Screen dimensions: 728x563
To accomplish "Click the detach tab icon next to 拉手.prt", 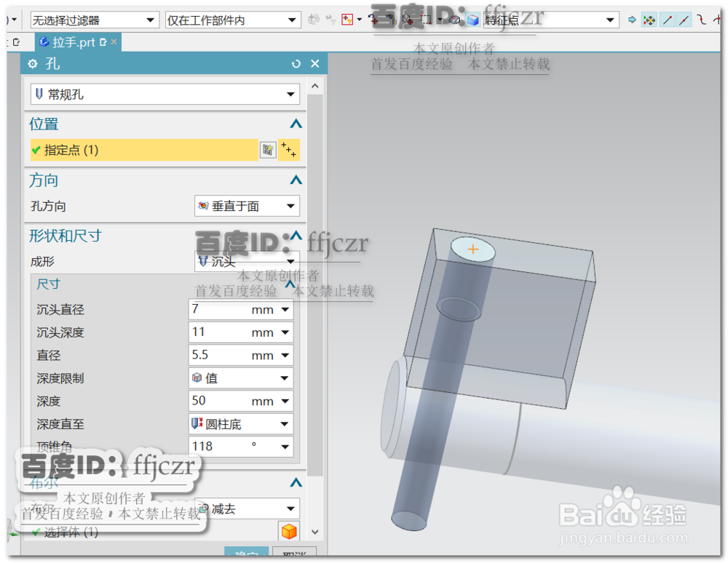I will click(x=103, y=42).
